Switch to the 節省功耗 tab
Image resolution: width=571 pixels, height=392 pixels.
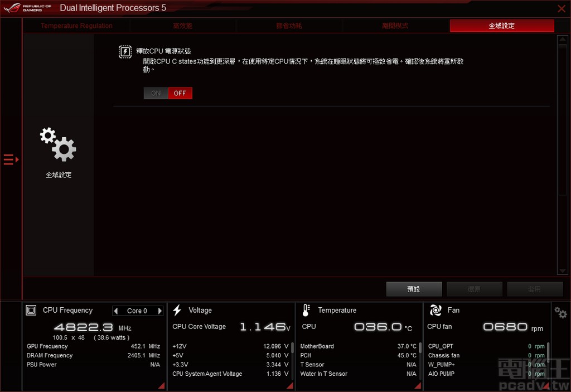pyautogui.click(x=289, y=26)
